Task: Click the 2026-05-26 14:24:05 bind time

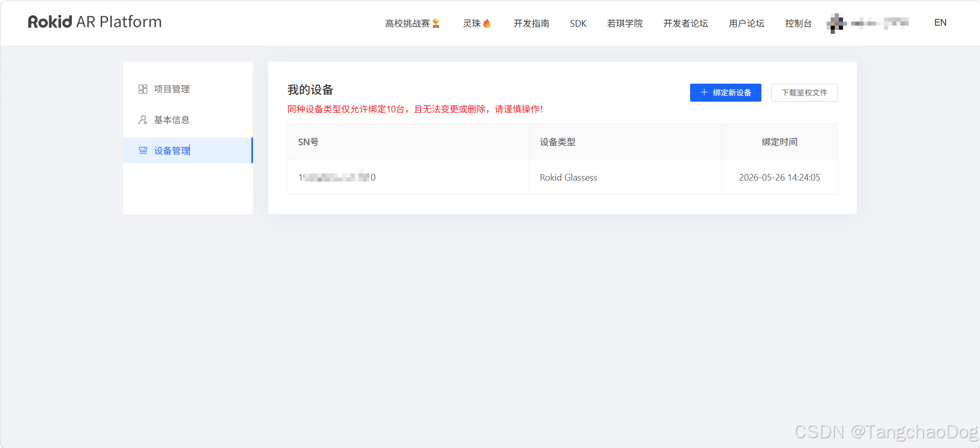Action: pyautogui.click(x=779, y=177)
